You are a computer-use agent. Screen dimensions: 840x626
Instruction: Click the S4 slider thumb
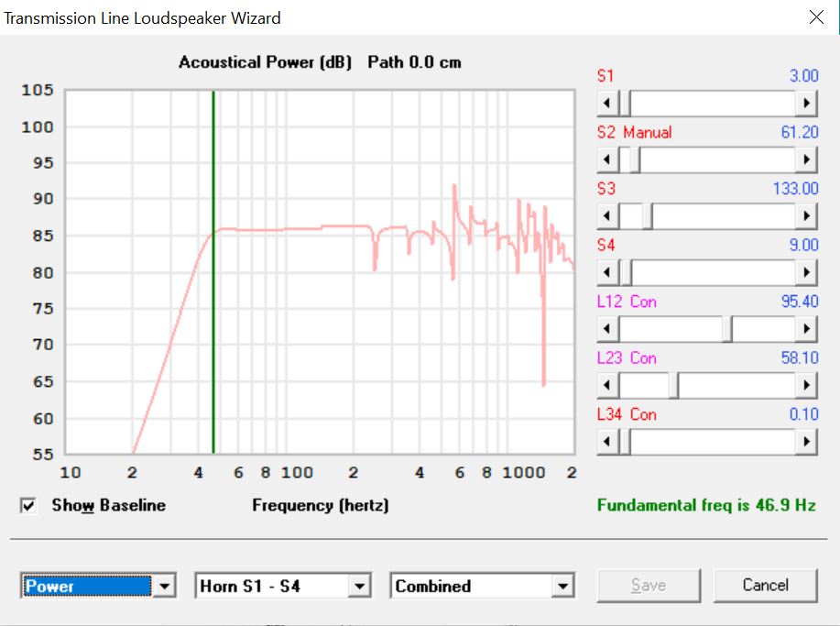point(627,272)
